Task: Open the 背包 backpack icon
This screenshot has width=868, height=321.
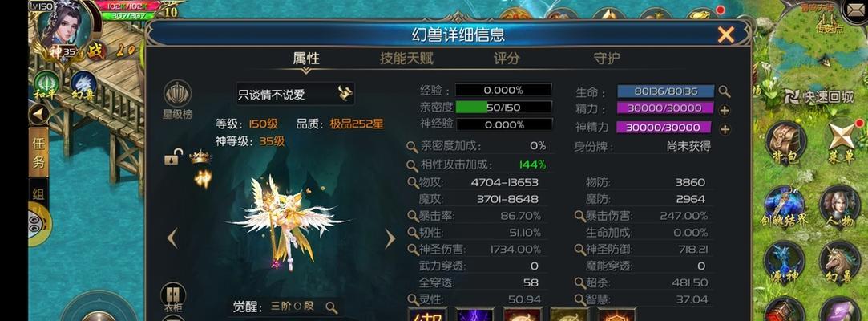Action: click(785, 143)
